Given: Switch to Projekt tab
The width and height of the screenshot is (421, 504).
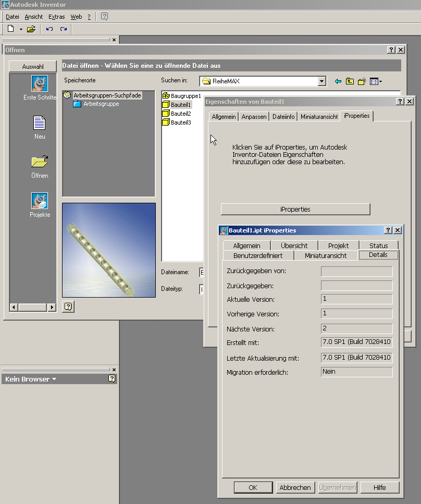Looking at the screenshot, I should (x=338, y=245).
